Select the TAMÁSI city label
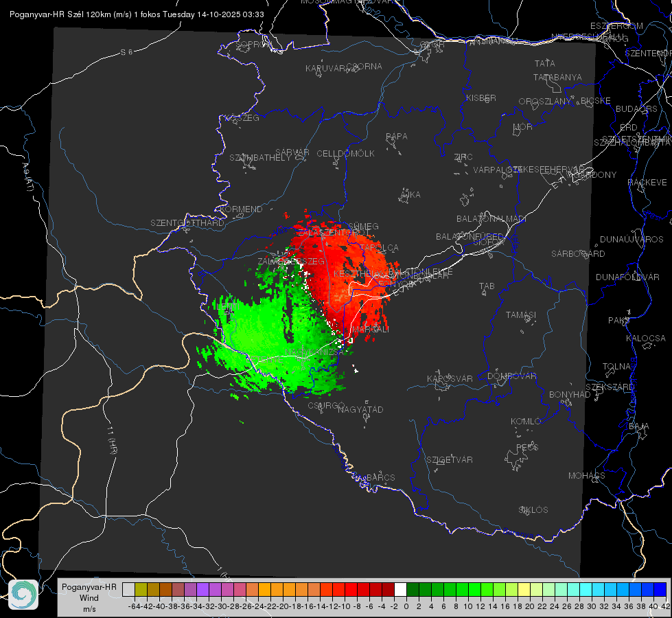 (521, 314)
